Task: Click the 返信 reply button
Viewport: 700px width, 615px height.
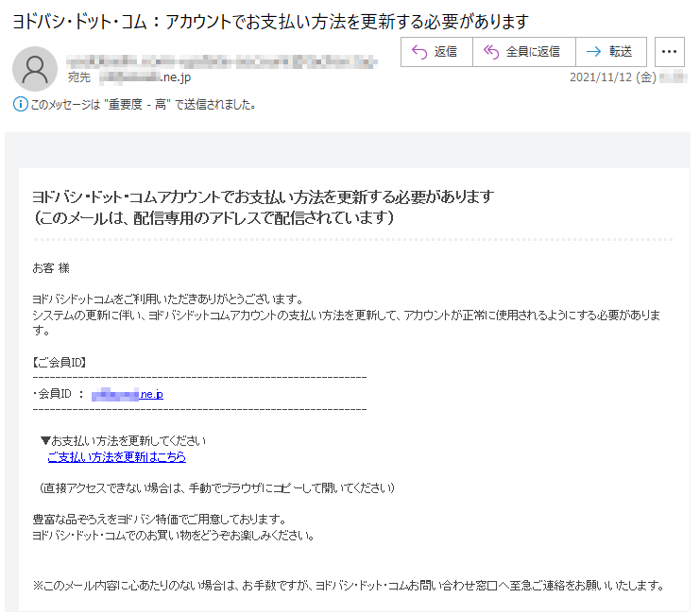Action: pos(436,52)
